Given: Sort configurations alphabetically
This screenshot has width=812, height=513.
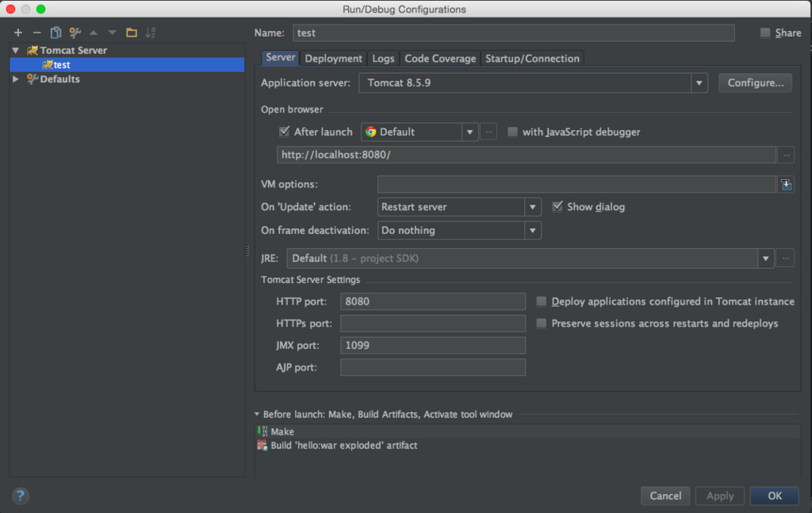Looking at the screenshot, I should pyautogui.click(x=150, y=33).
